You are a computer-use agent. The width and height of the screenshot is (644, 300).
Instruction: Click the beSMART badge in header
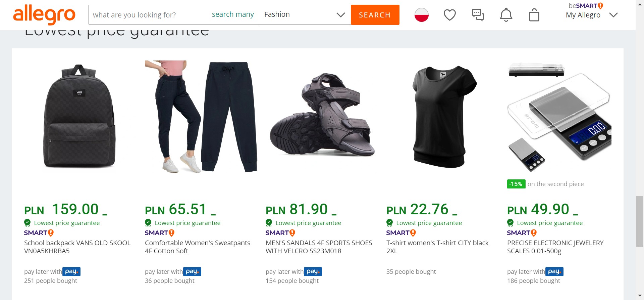pyautogui.click(x=586, y=6)
